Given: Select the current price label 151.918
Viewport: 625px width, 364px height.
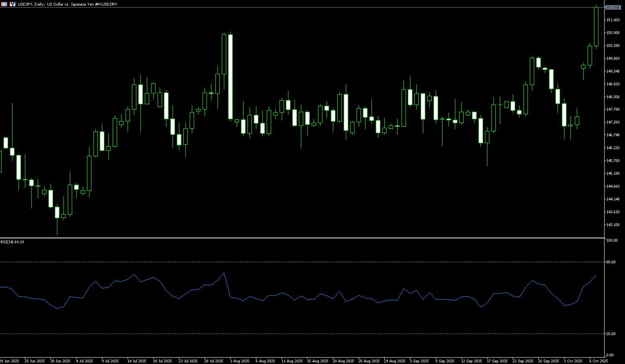Looking at the screenshot, I should 613,8.
